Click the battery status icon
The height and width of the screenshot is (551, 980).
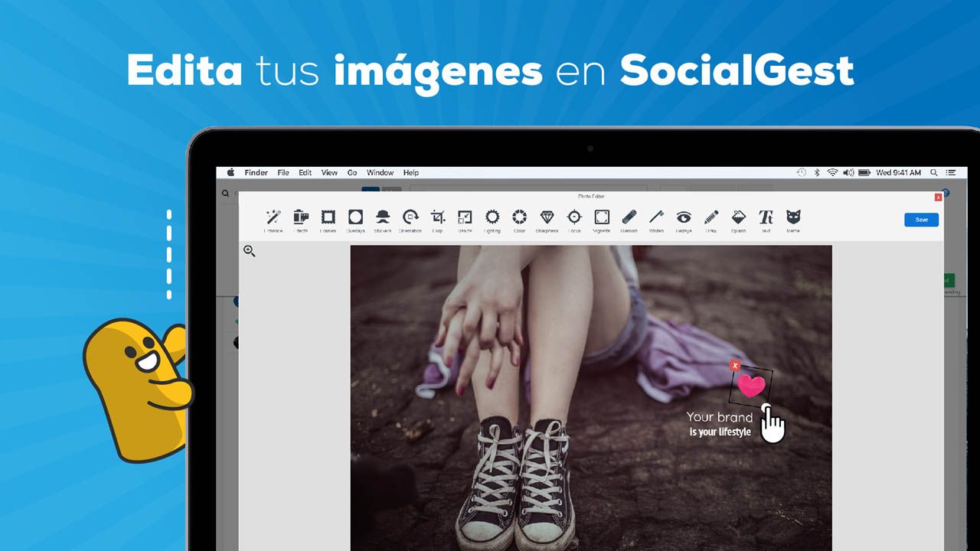(x=864, y=173)
